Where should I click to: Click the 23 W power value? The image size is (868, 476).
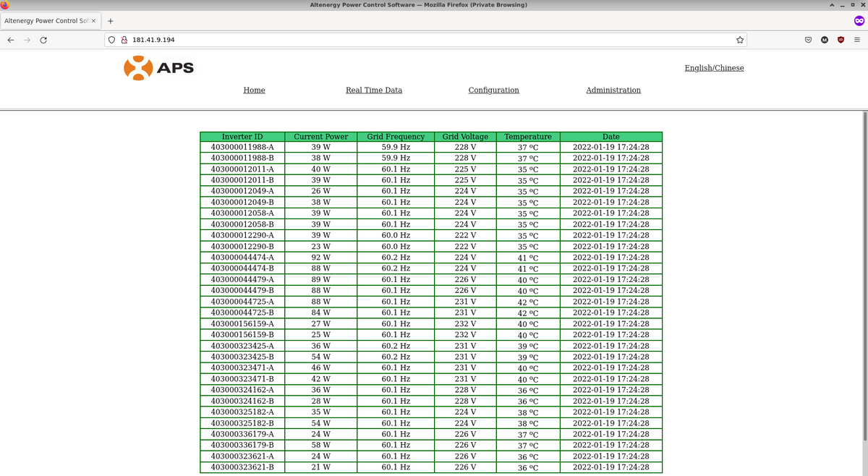(x=320, y=246)
